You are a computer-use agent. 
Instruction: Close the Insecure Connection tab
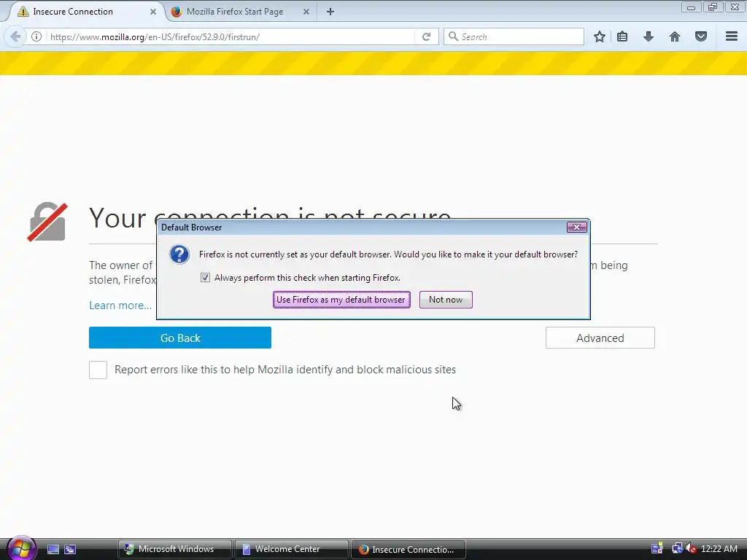pos(153,12)
